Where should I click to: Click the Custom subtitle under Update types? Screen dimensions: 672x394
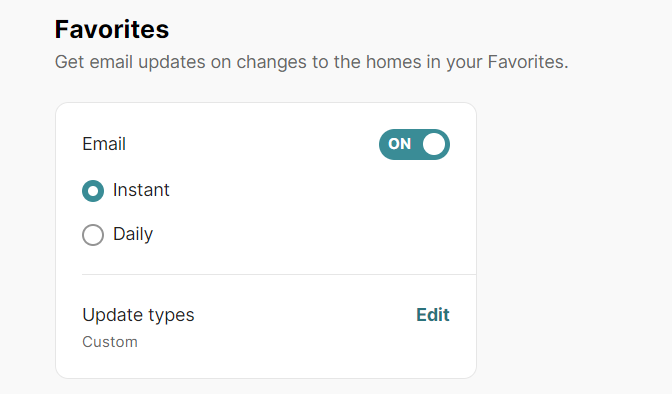tap(110, 342)
